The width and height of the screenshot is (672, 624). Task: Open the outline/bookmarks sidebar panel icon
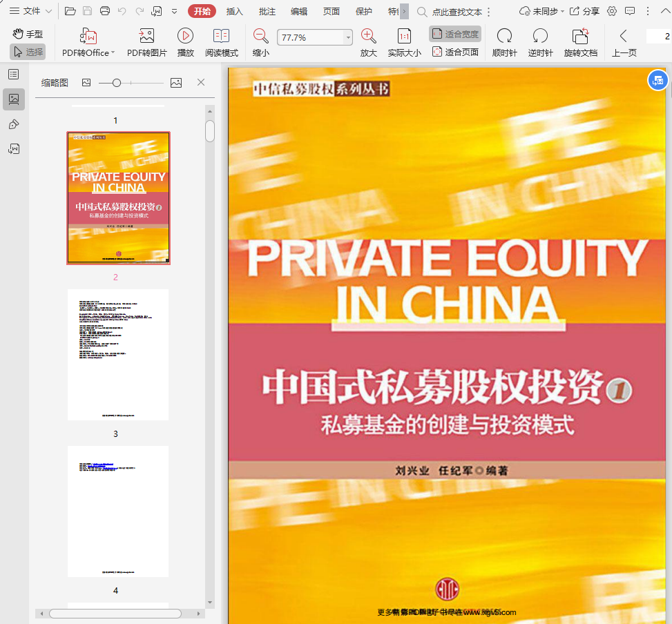click(x=14, y=75)
